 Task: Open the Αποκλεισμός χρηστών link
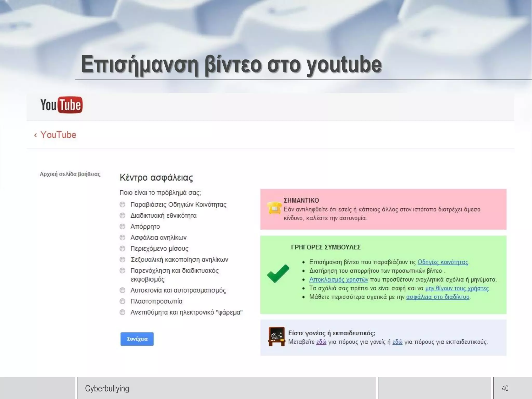(338, 280)
